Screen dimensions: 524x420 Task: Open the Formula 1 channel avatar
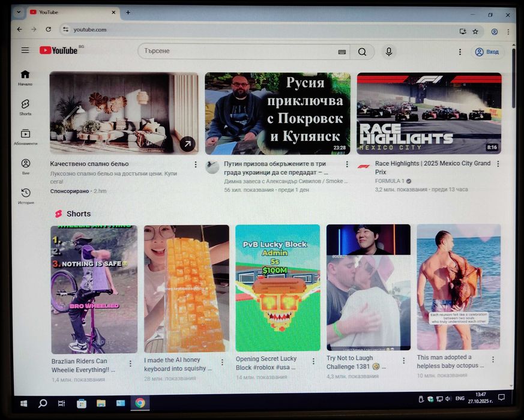click(x=363, y=166)
